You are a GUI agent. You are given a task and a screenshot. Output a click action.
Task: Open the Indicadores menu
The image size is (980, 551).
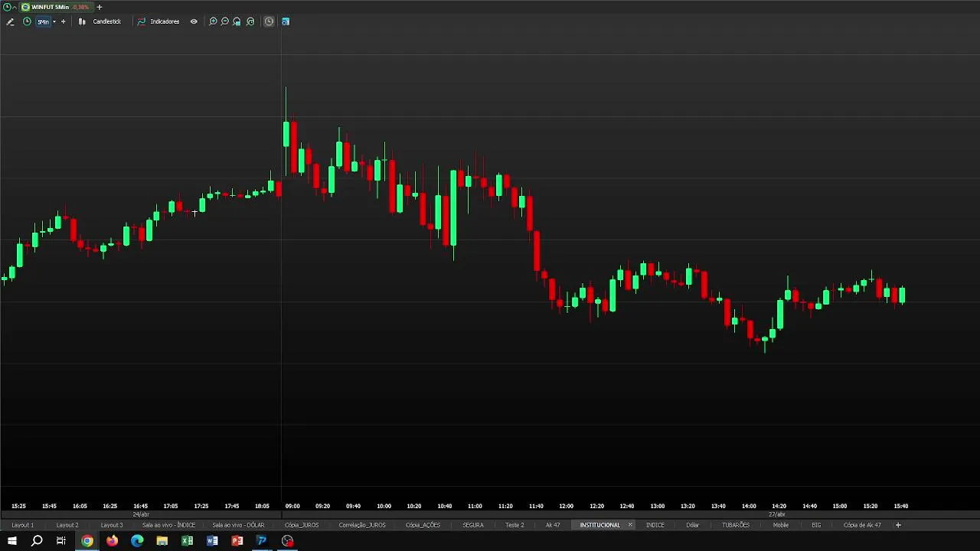tap(165, 21)
